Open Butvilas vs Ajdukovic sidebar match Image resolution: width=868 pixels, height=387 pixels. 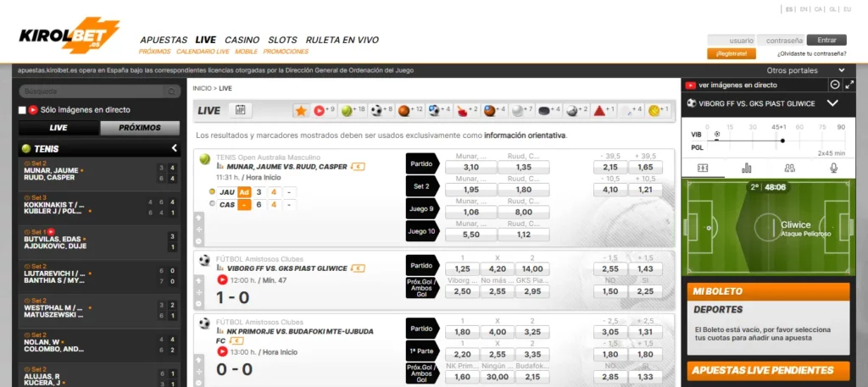click(x=100, y=241)
